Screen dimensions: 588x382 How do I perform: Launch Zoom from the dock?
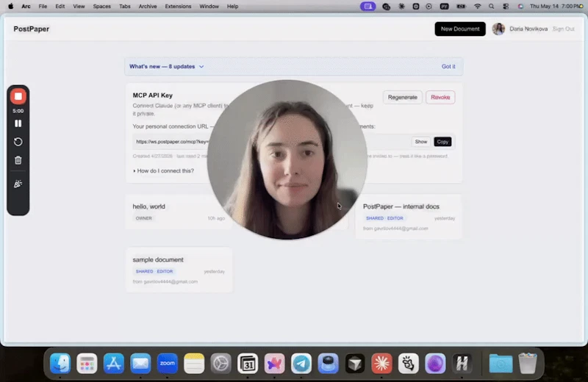point(168,363)
